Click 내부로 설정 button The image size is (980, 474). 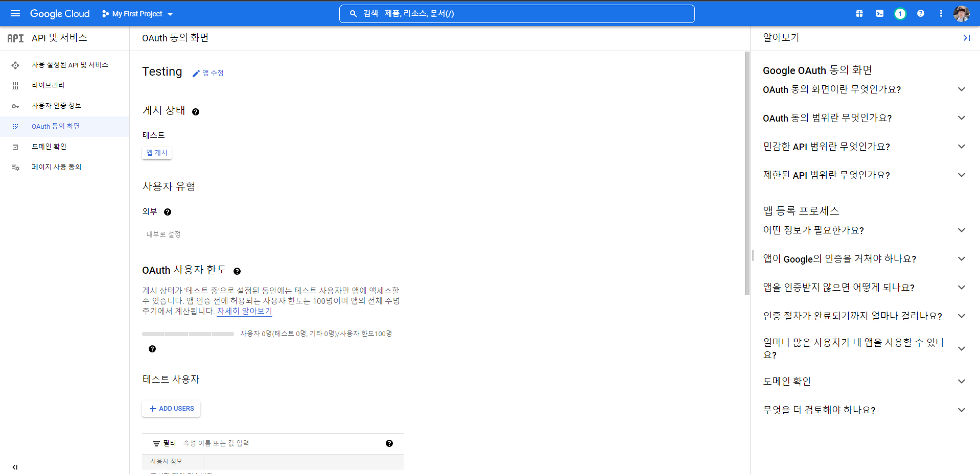(164, 234)
